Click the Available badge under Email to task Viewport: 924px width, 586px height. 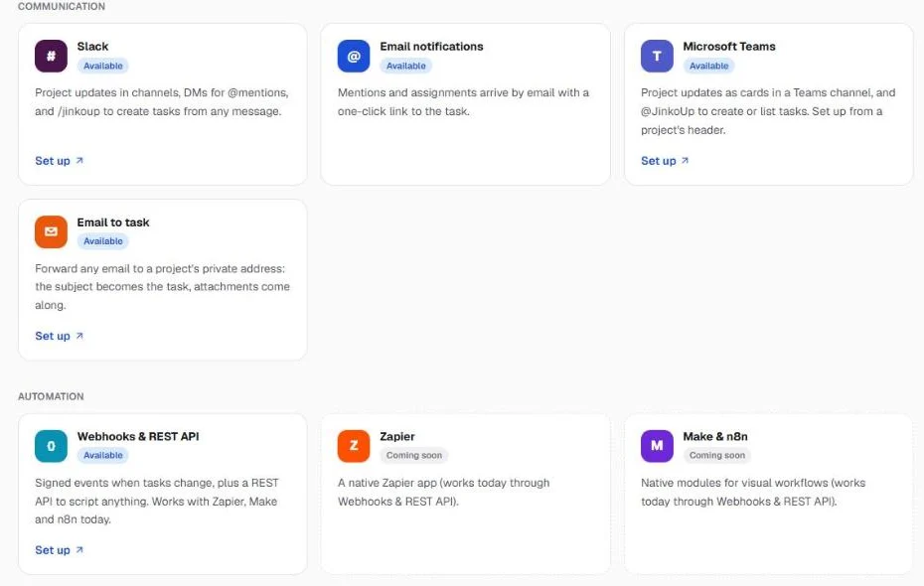click(103, 241)
